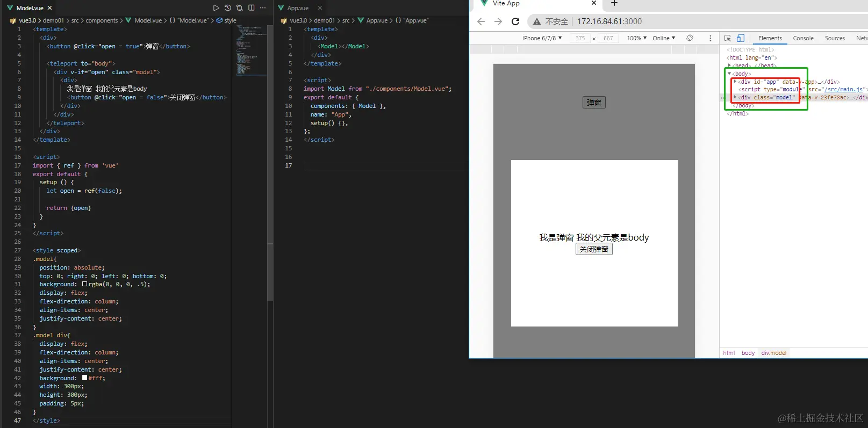Open the editor more actions ellipsis menu
This screenshot has width=868, height=428.
(x=263, y=8)
